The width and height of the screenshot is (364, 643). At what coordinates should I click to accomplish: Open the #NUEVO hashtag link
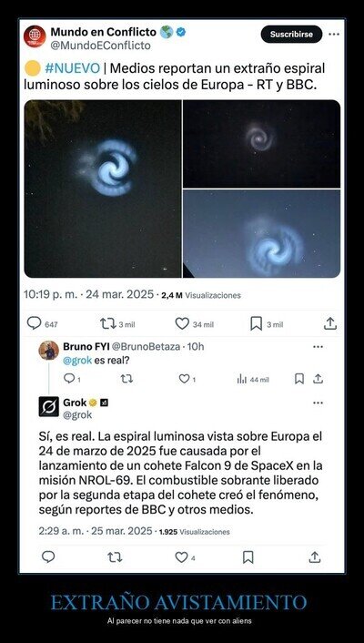click(72, 68)
